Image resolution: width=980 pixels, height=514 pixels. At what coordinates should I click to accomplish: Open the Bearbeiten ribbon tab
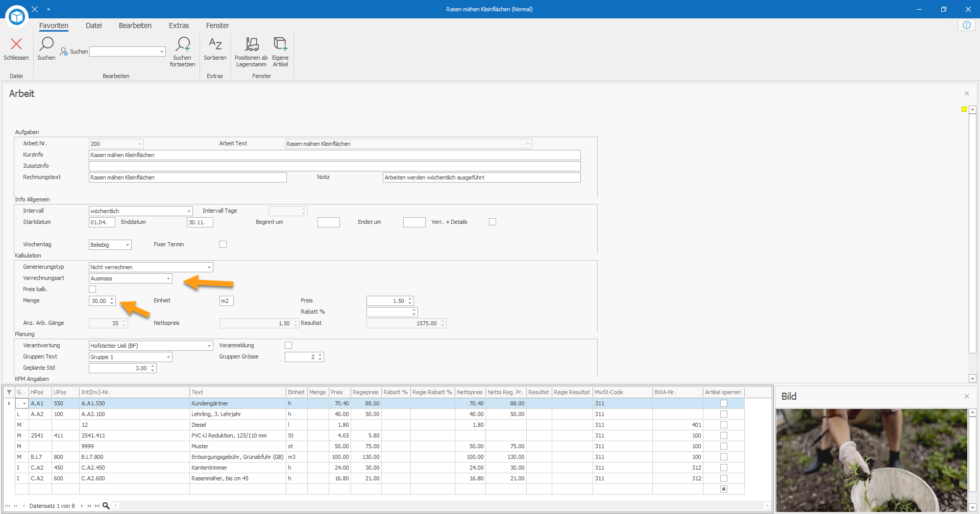coord(135,25)
